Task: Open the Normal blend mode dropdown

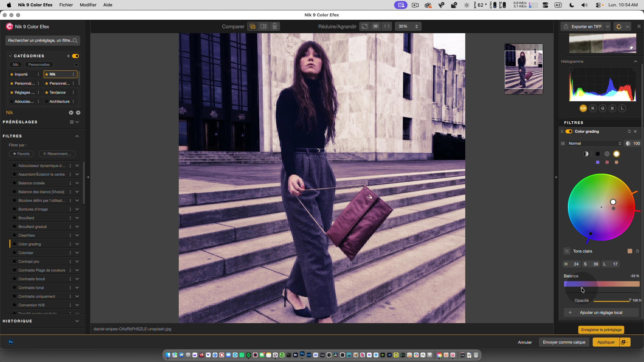Action: tap(594, 143)
